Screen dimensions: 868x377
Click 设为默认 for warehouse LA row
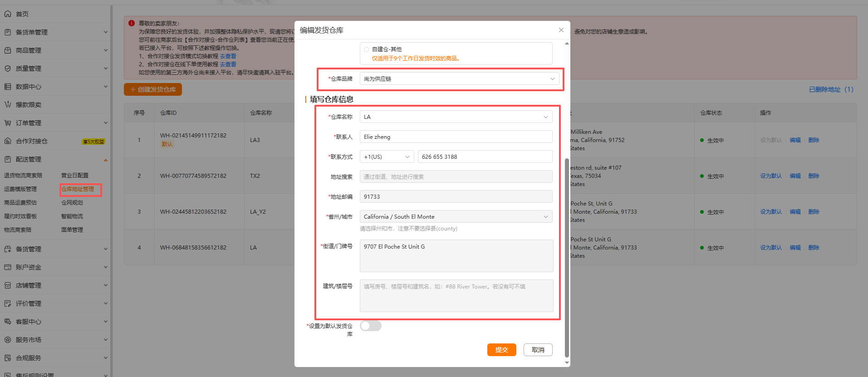coord(771,248)
